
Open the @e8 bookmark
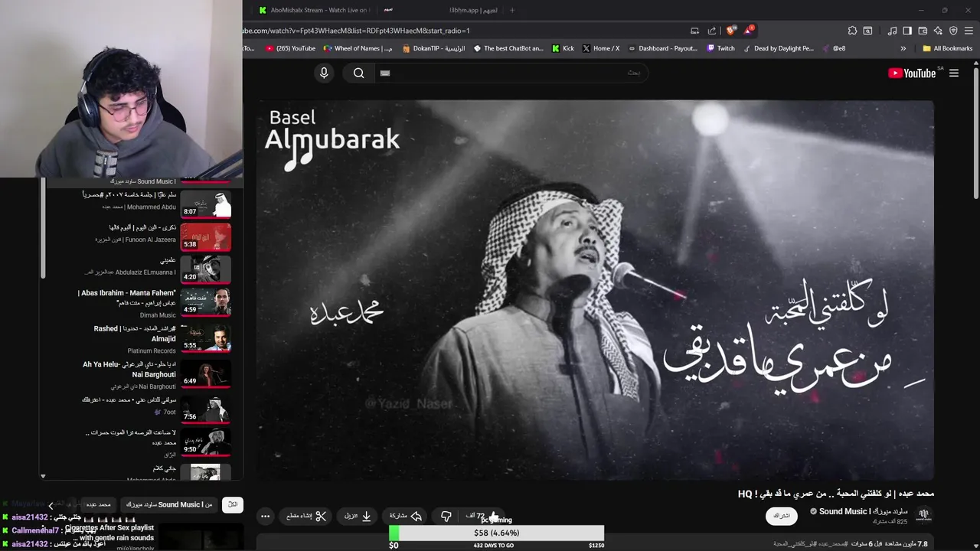834,48
